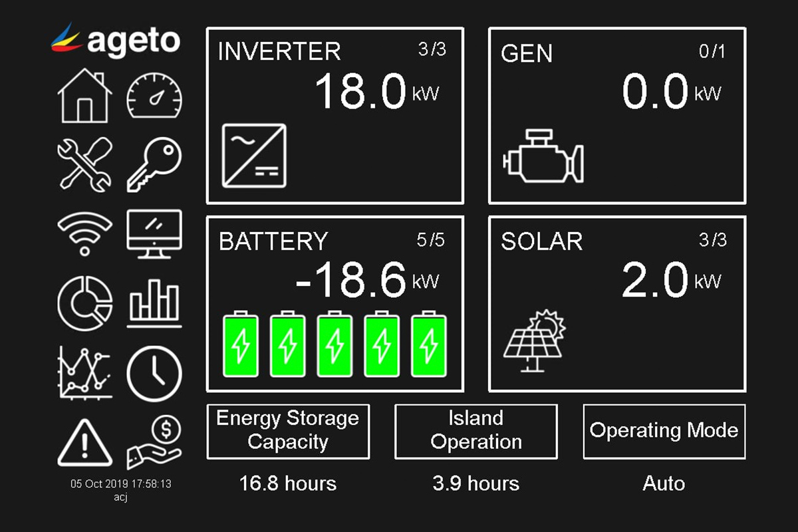Click the key access icon
Screen dimensions: 798x532
154,165
